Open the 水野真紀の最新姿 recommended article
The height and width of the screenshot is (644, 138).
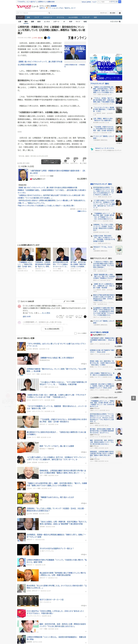(56, 370)
